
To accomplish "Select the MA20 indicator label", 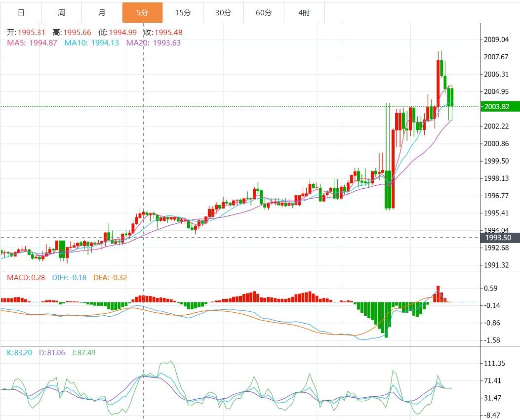I will coord(154,42).
